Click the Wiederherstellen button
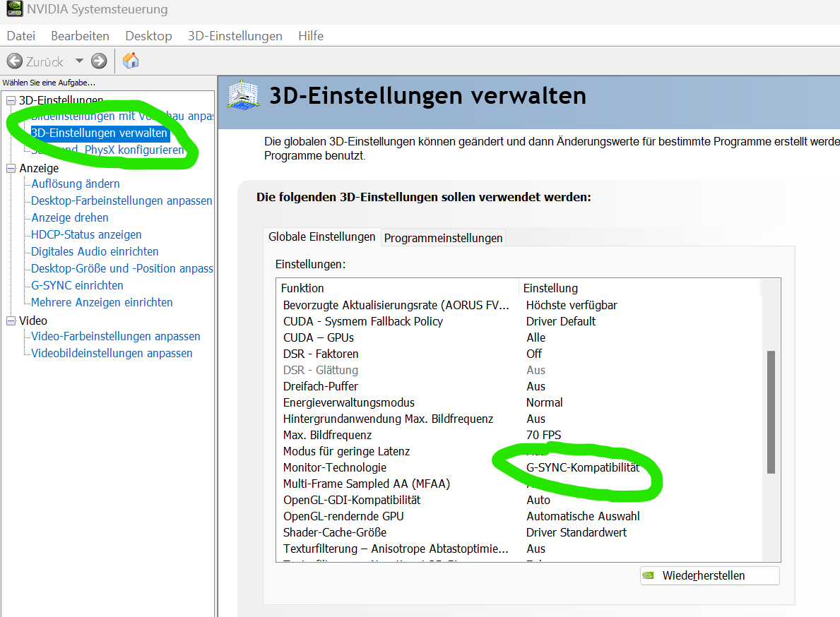This screenshot has width=840, height=617. [710, 576]
